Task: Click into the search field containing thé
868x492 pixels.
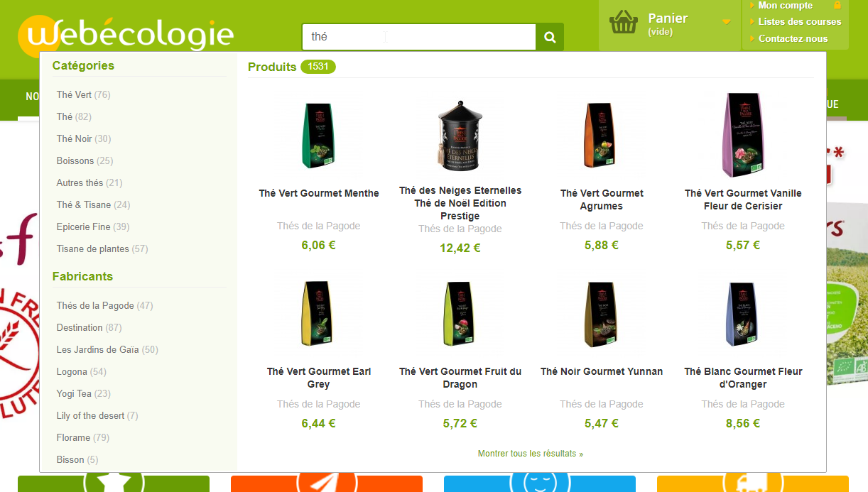Action: tap(419, 37)
